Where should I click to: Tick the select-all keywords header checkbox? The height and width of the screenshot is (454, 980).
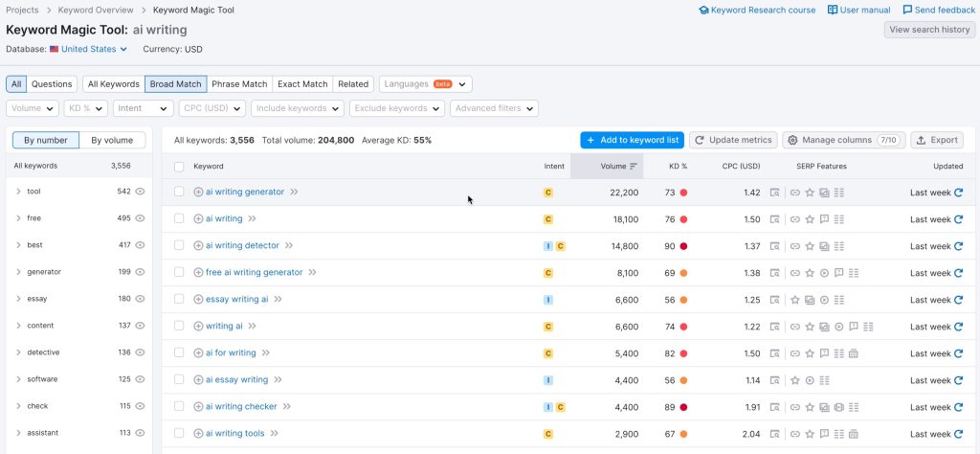click(179, 167)
